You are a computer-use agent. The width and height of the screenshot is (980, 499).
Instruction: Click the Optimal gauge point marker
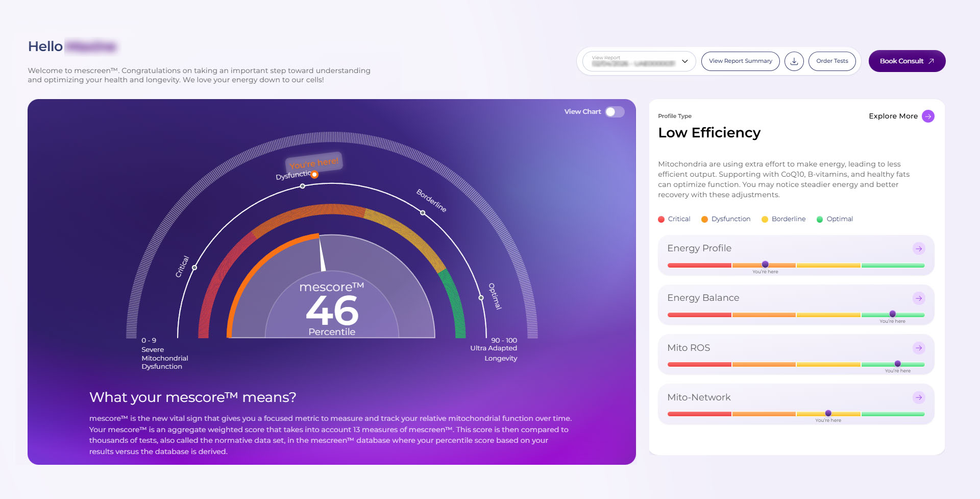point(481,298)
